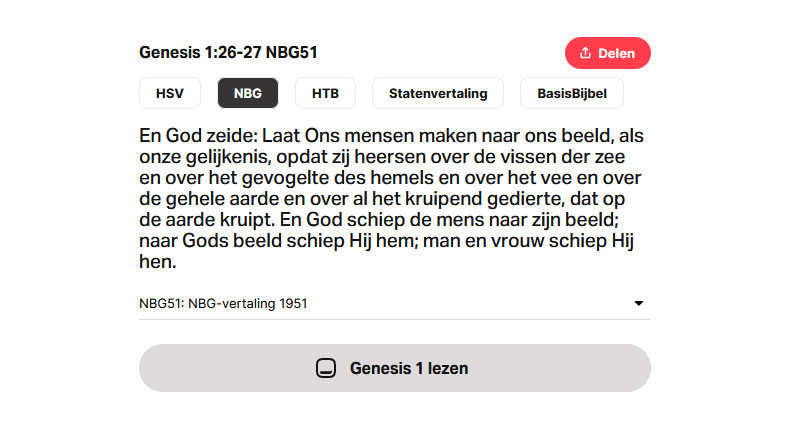Expand the NBG51 translation info arrow

pyautogui.click(x=638, y=303)
